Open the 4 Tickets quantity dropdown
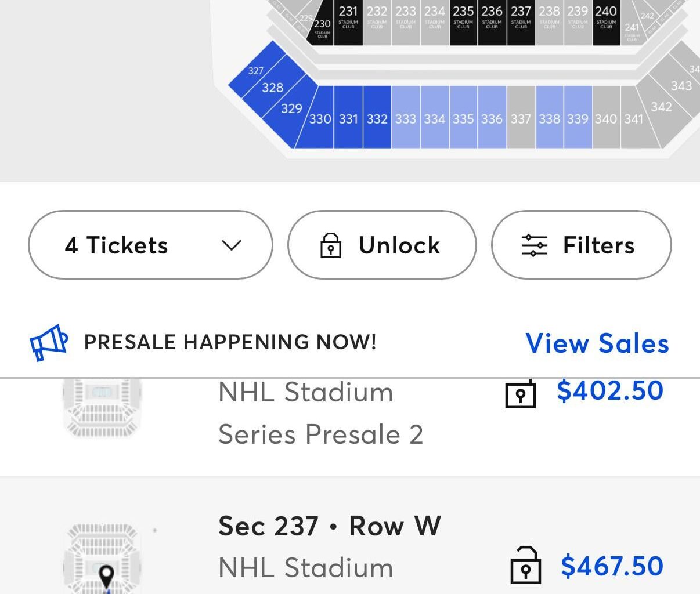 (x=150, y=245)
